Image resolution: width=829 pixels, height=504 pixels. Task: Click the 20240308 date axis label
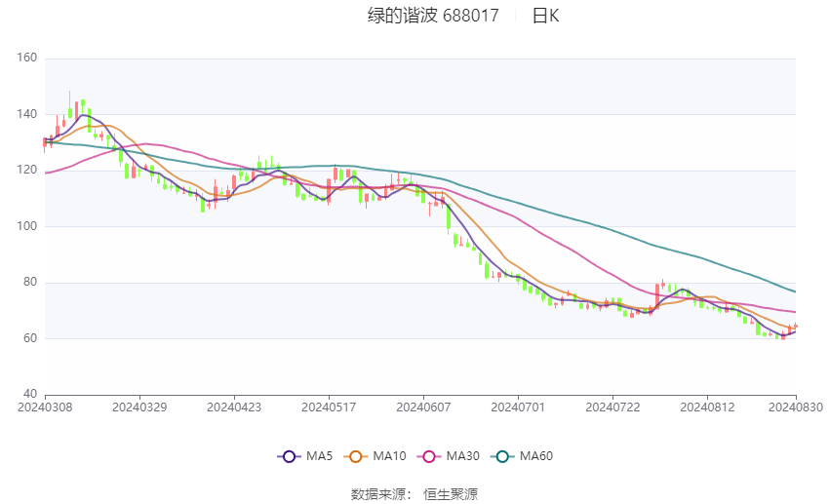[x=45, y=407]
